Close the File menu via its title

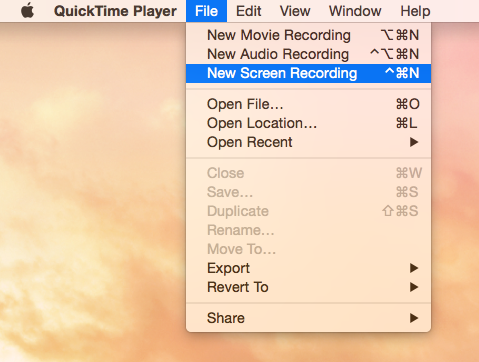pos(206,11)
